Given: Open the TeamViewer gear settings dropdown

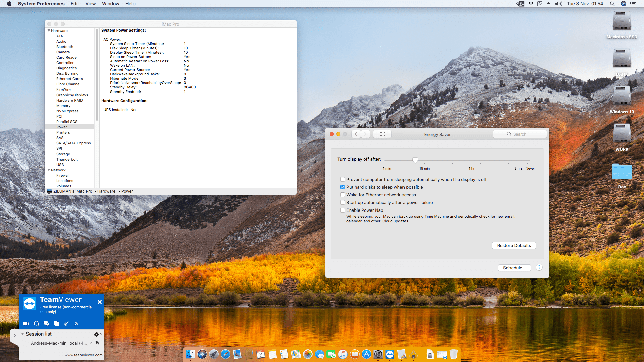Looking at the screenshot, I should [x=98, y=334].
